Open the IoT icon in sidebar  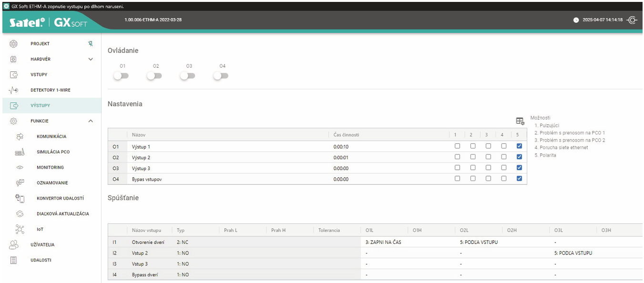(x=20, y=229)
